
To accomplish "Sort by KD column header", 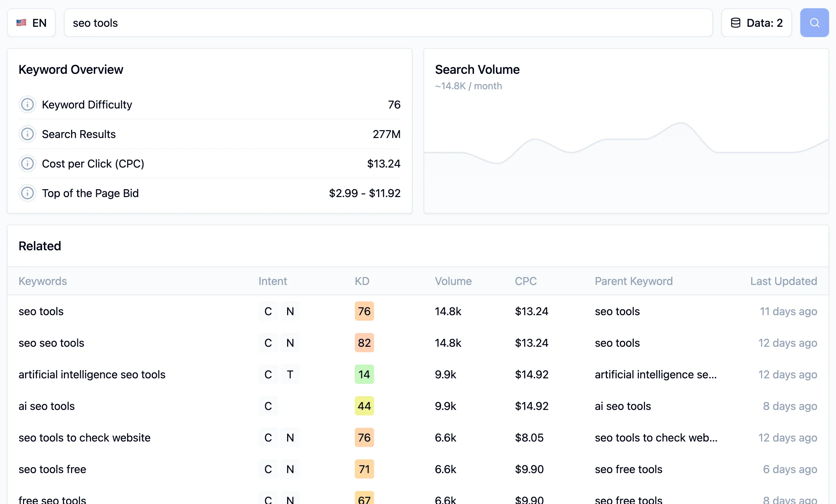I will pyautogui.click(x=362, y=281).
